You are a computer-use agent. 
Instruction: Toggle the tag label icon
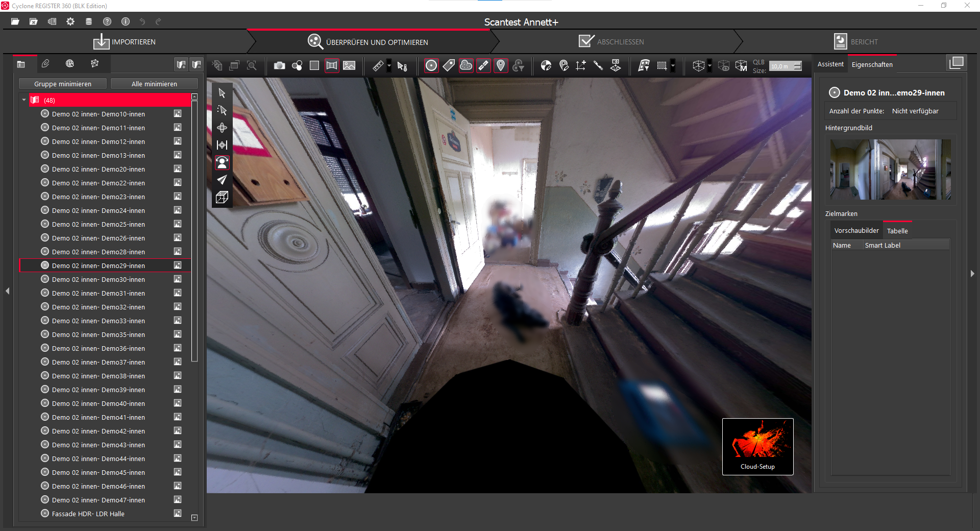click(449, 65)
